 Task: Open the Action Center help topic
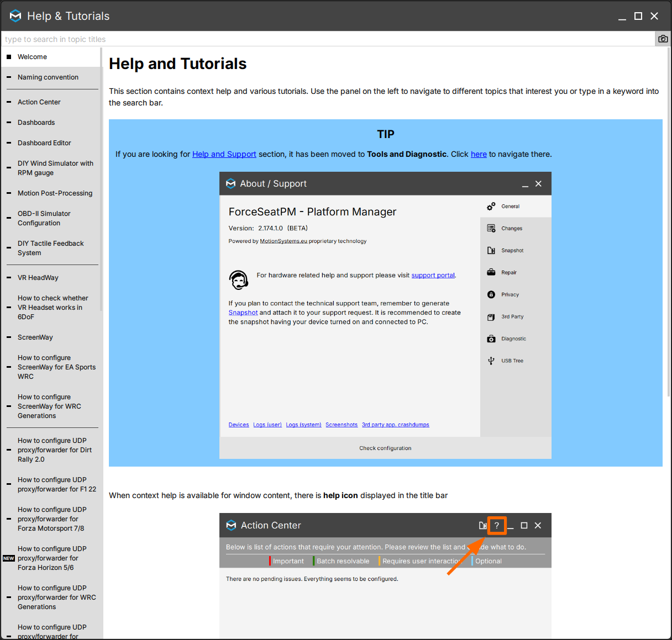click(x=51, y=102)
